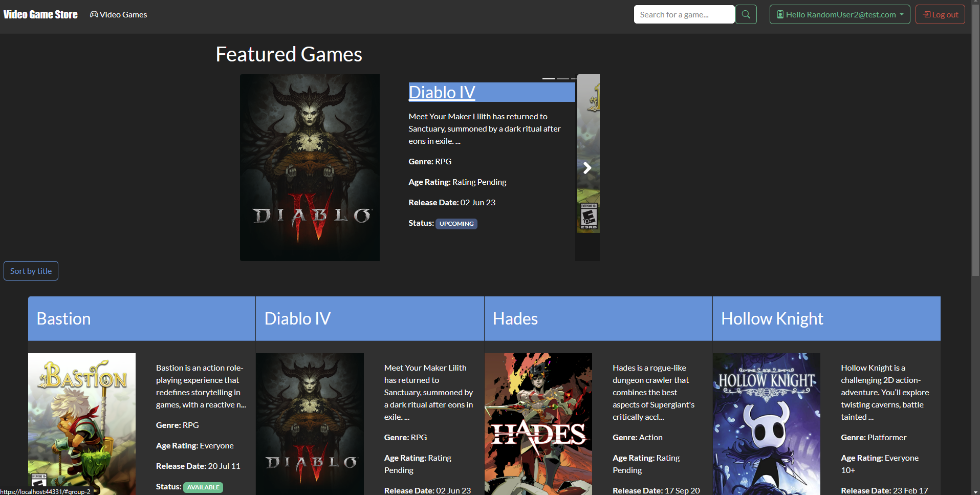Click the Hollow Knight cover art thumbnail
980x495 pixels.
[767, 424]
